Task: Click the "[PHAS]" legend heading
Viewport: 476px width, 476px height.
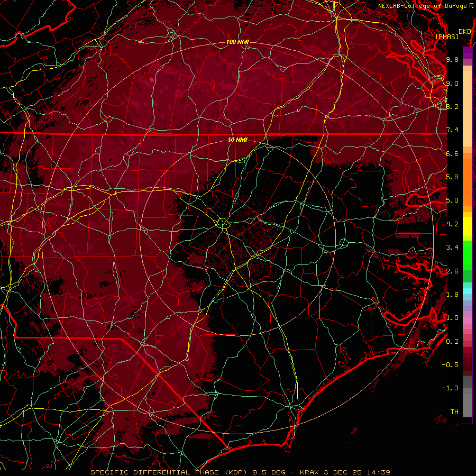Action: pyautogui.click(x=447, y=37)
